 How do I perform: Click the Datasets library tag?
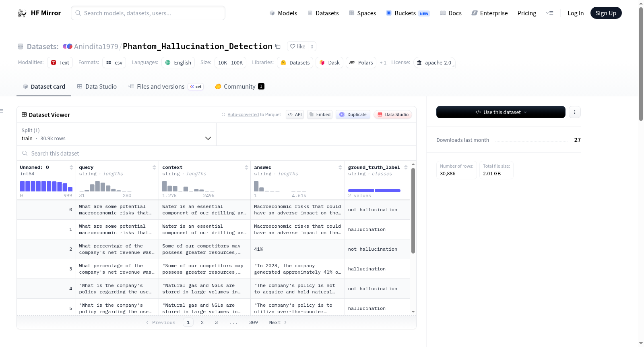[295, 63]
